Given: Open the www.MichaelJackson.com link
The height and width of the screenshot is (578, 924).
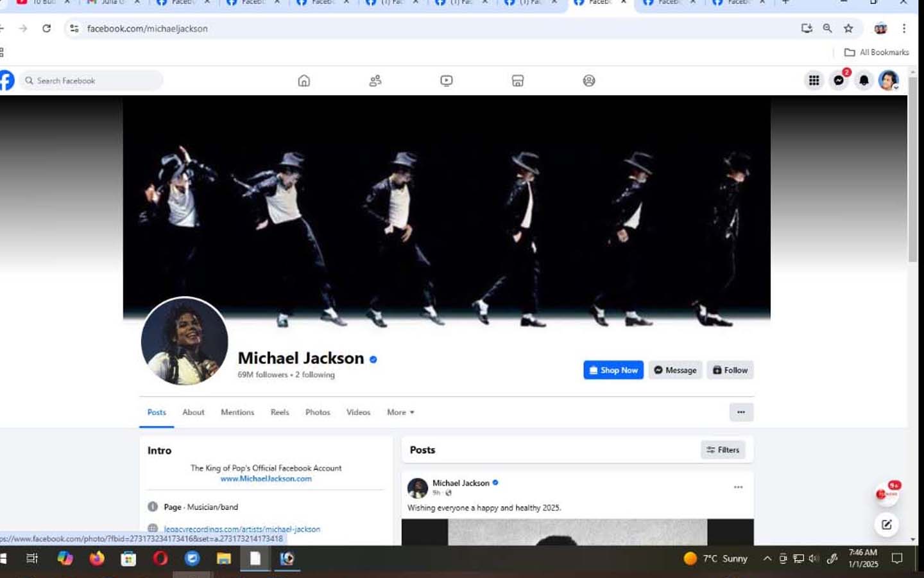Looking at the screenshot, I should [266, 478].
